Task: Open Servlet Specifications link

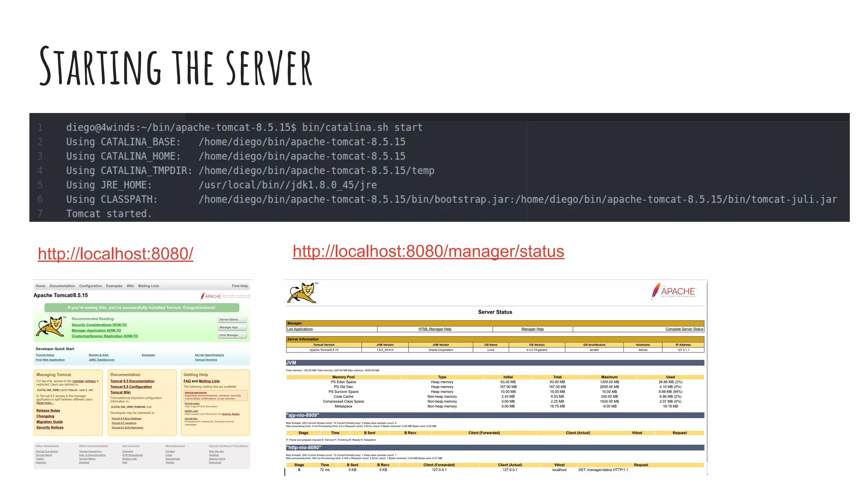Action: click(x=209, y=355)
